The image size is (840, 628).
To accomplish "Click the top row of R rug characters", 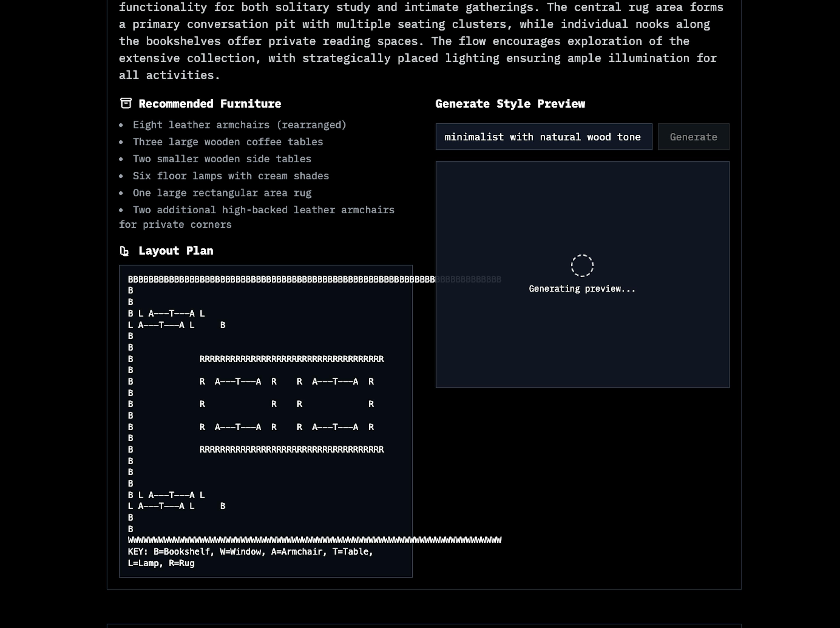I will (291, 359).
